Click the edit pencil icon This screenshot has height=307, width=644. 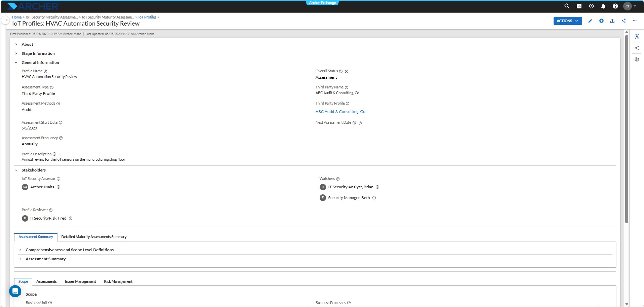click(590, 21)
